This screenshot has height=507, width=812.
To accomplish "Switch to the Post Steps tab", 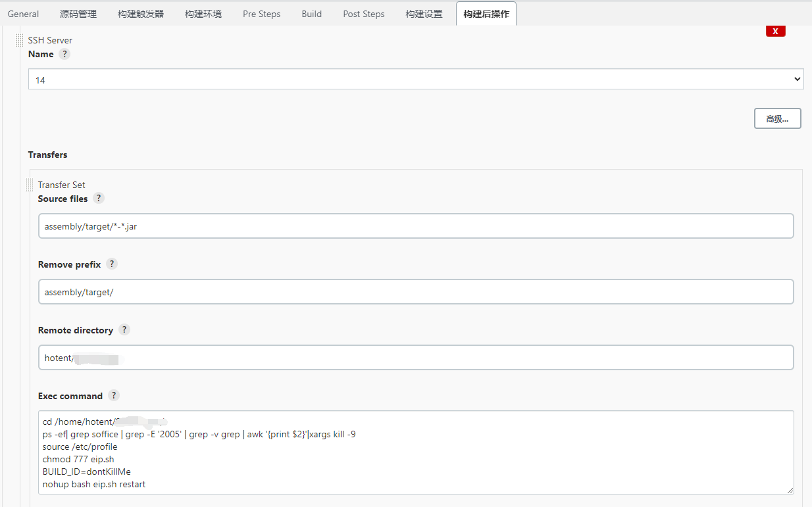I will pyautogui.click(x=364, y=14).
